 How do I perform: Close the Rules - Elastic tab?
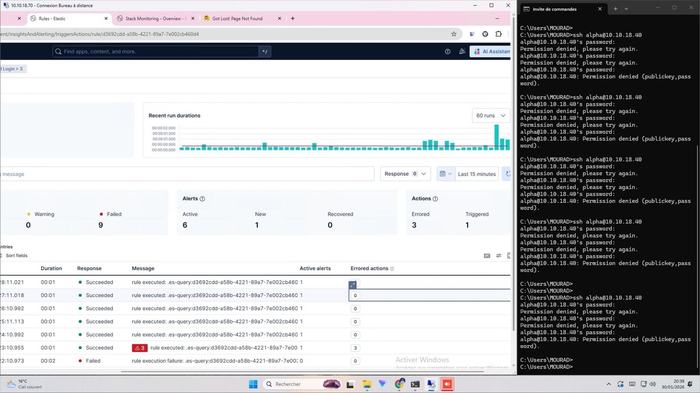tap(106, 19)
